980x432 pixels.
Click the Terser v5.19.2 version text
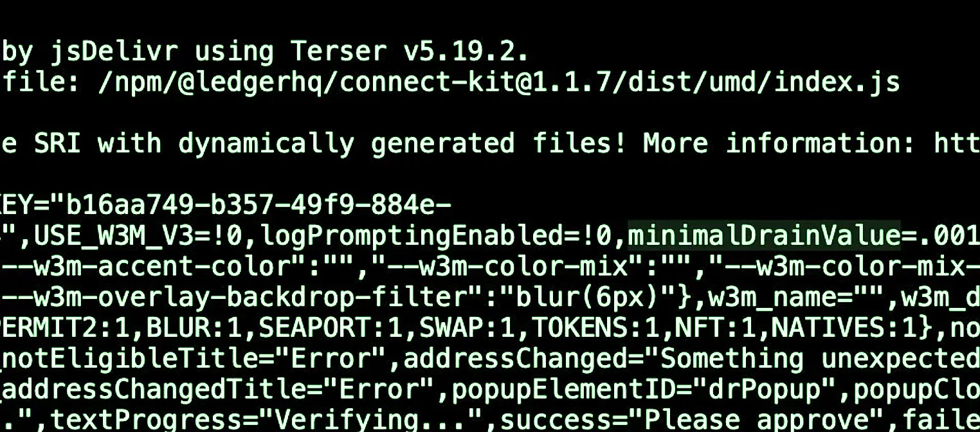pos(410,51)
